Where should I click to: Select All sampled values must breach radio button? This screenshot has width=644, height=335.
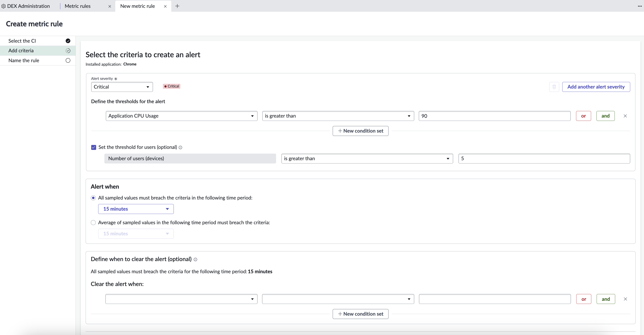(93, 198)
